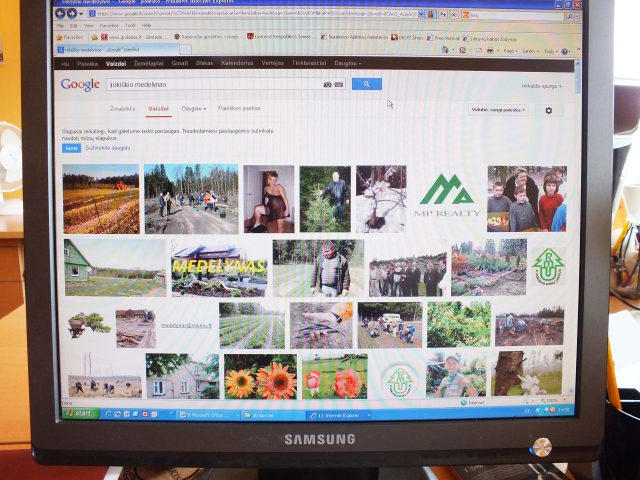Open the on-screen keyboard icon in search box
The image size is (640, 480).
pyautogui.click(x=339, y=84)
